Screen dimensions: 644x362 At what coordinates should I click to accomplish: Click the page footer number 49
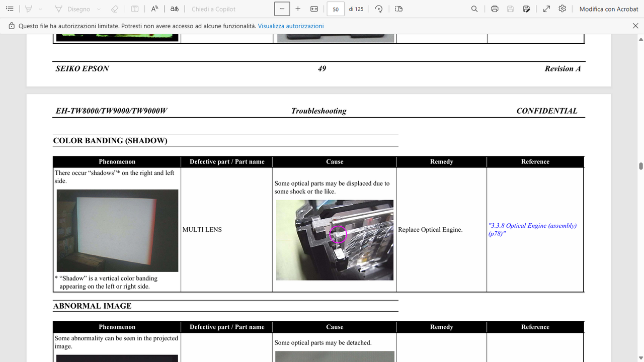[x=322, y=69]
